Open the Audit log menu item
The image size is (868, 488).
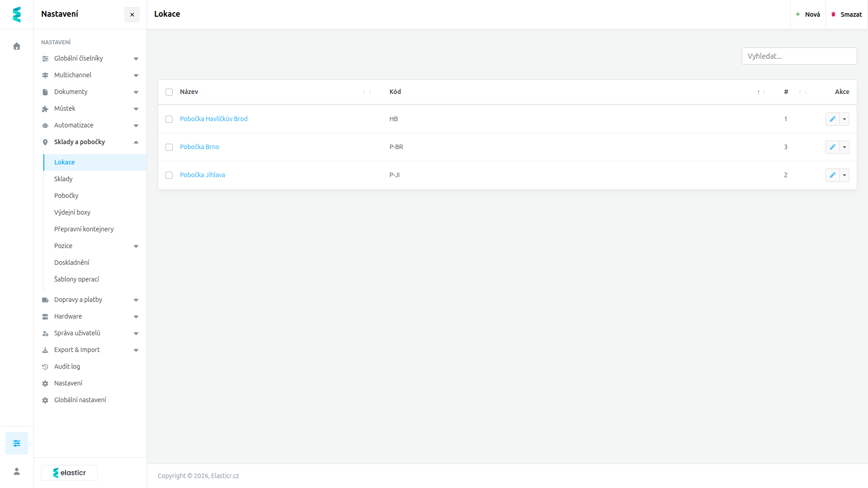tap(67, 366)
